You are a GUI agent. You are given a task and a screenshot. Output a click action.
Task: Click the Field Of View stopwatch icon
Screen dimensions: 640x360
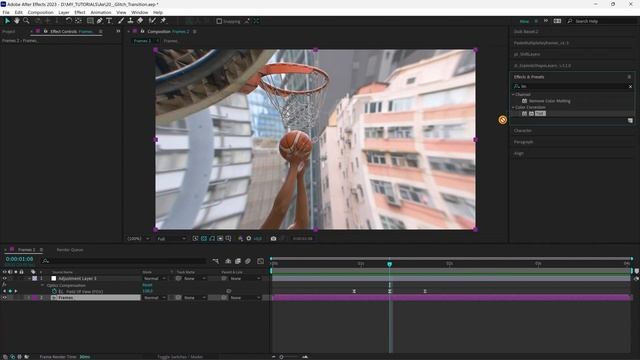[54, 291]
